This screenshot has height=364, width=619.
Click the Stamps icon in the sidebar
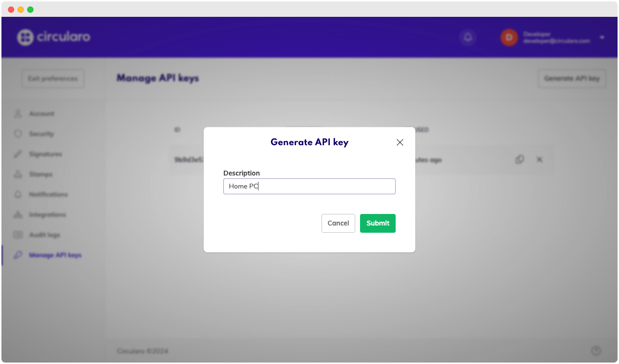pos(18,174)
